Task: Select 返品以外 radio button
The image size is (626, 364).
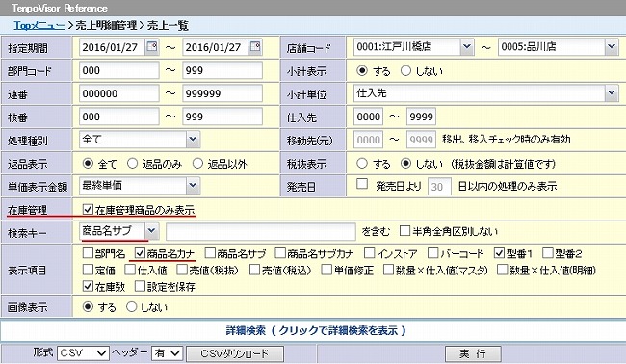Action: 197,164
